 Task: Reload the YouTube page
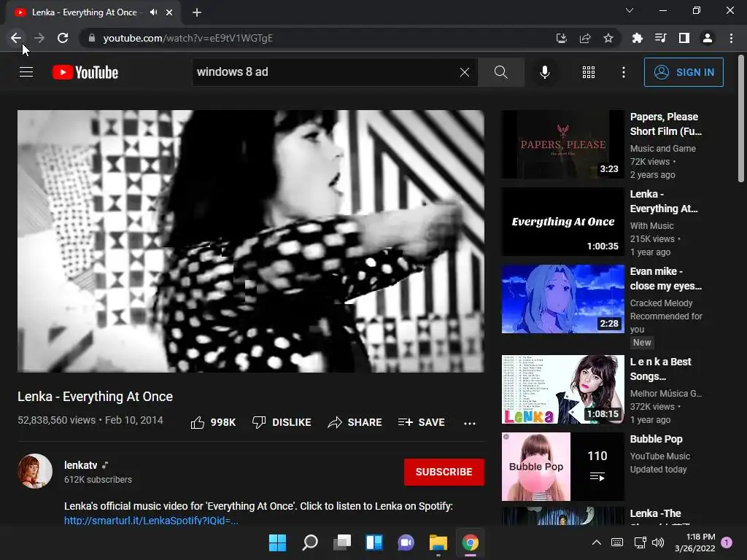(63, 38)
